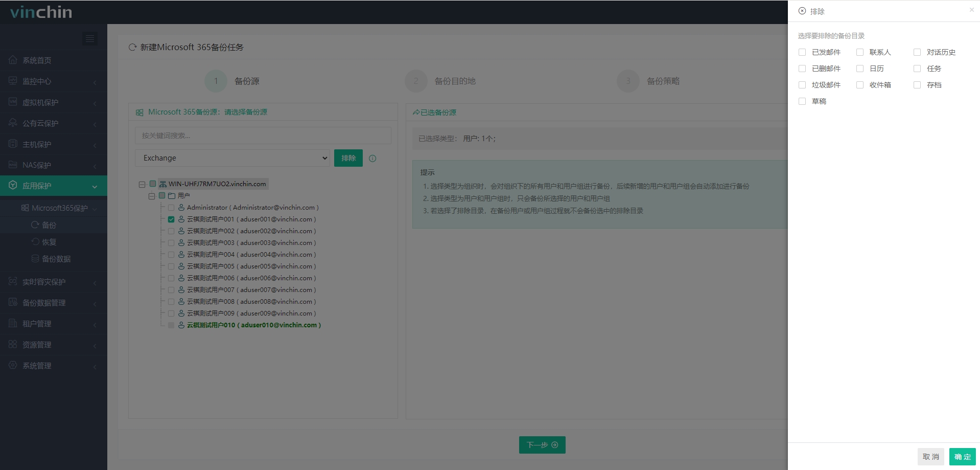Close the 排除 panel with X
Image resolution: width=980 pixels, height=470 pixels.
[971, 10]
